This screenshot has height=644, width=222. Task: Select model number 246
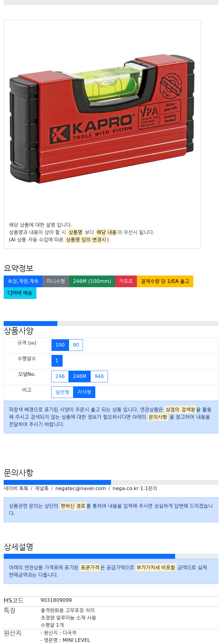[x=60, y=376]
